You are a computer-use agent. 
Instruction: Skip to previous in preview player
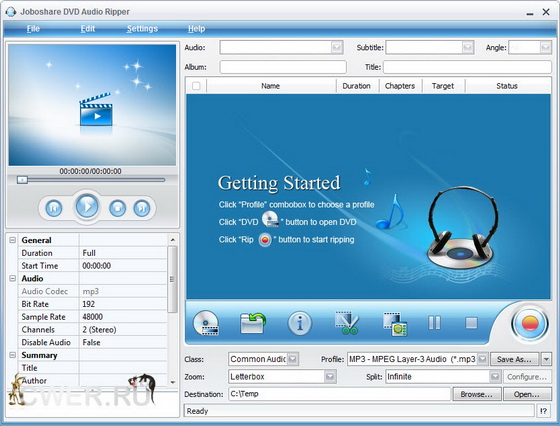click(x=54, y=208)
